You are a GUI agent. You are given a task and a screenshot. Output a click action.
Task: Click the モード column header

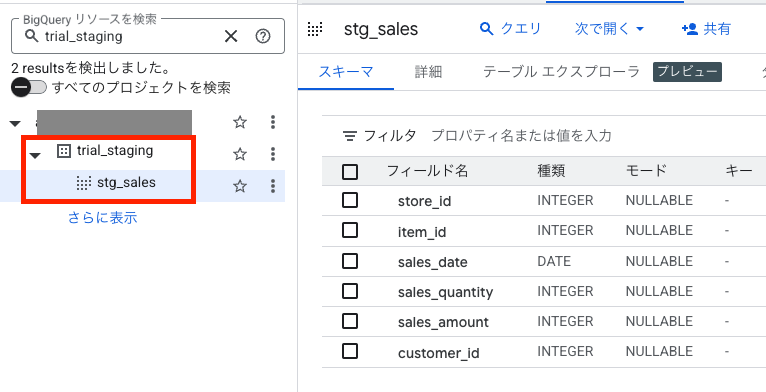(x=646, y=171)
